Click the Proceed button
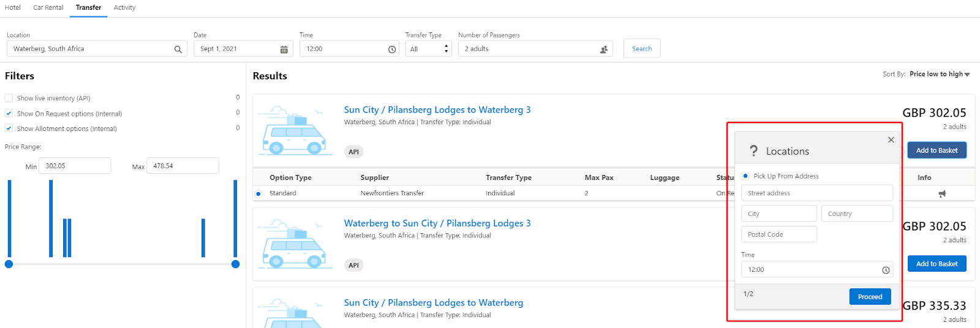The width and height of the screenshot is (980, 328). [x=870, y=297]
